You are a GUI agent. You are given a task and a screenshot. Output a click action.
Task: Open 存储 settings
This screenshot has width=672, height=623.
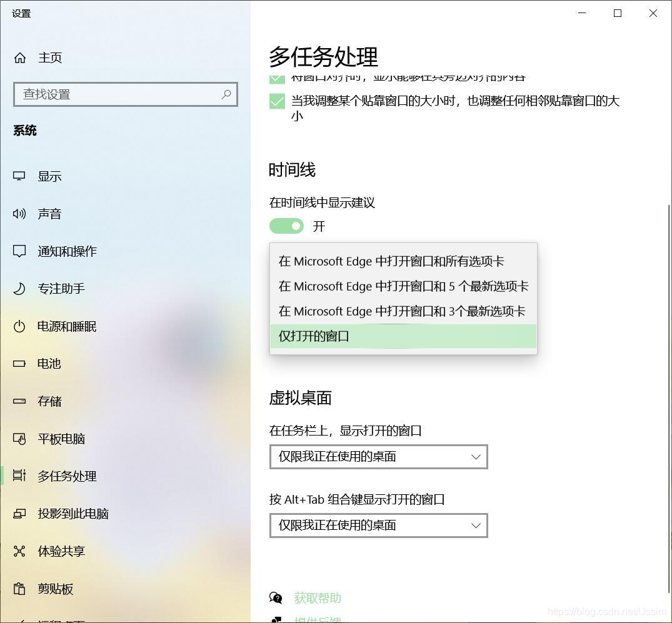[x=50, y=401]
